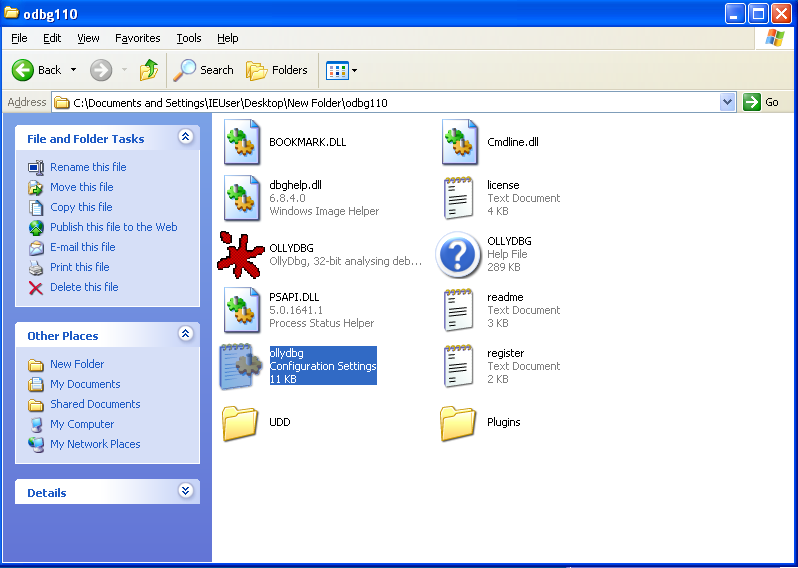Click the My Computer icon in Other Places
Screen dimensions: 798x568
(x=36, y=424)
